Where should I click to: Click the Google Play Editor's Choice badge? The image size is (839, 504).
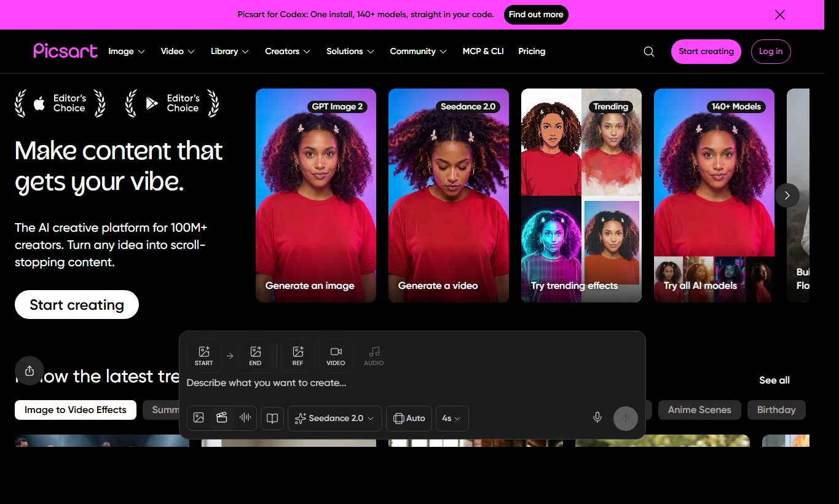pos(172,103)
